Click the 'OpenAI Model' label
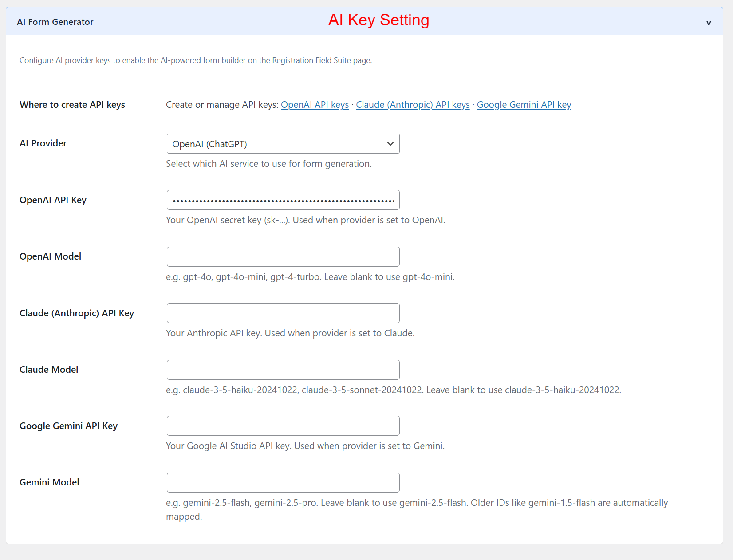The width and height of the screenshot is (733, 560). [x=50, y=256]
